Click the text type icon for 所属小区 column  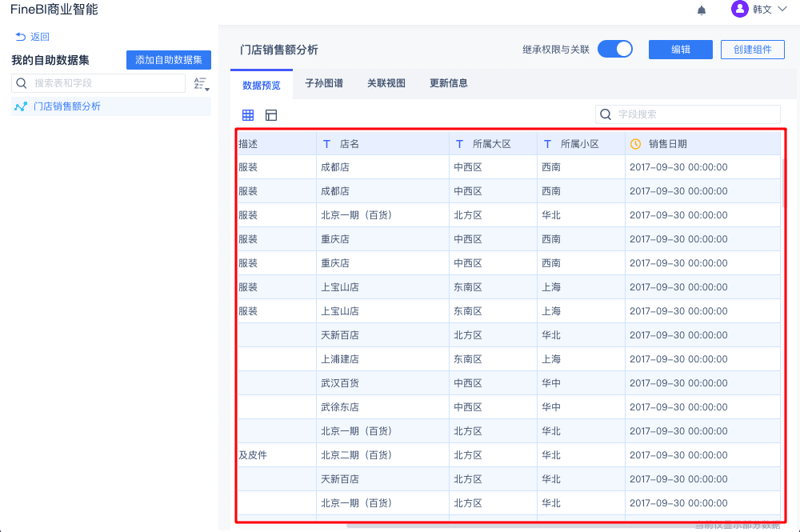pyautogui.click(x=547, y=144)
